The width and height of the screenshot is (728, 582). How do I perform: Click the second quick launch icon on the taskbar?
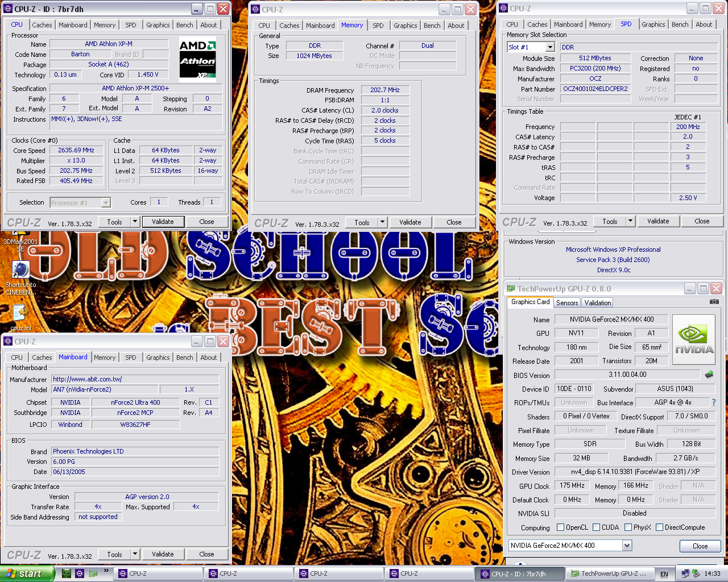(x=80, y=573)
